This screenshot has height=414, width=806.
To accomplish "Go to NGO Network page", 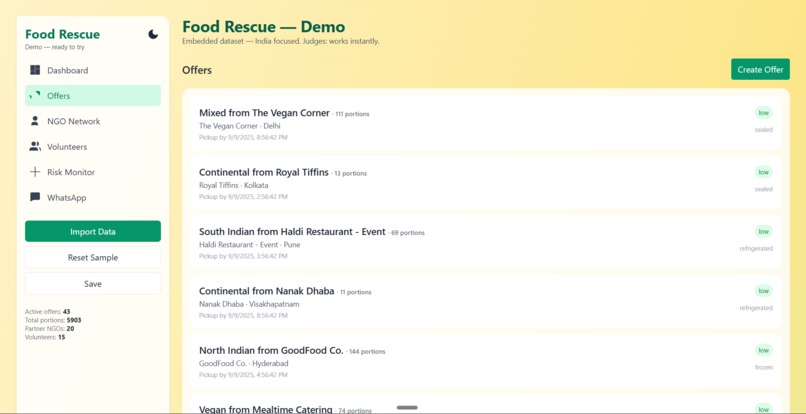I will point(93,121).
